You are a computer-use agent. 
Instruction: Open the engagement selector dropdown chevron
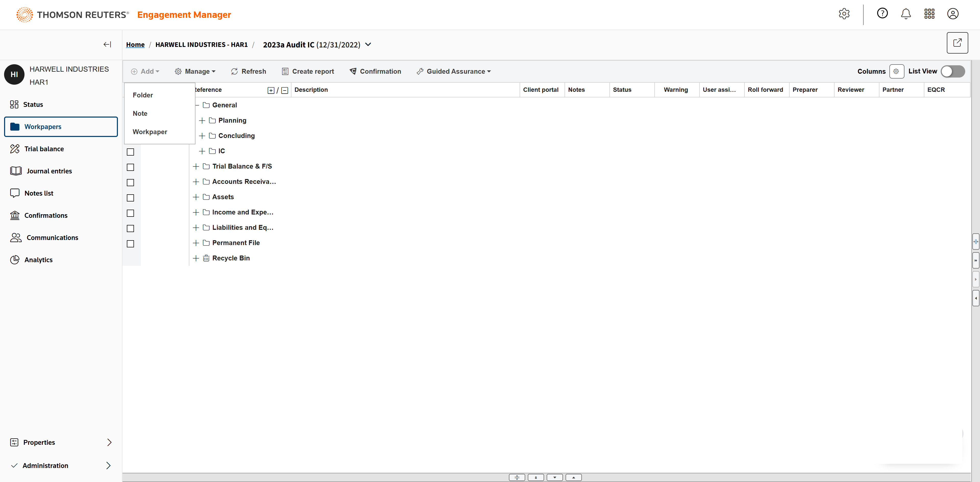coord(368,44)
